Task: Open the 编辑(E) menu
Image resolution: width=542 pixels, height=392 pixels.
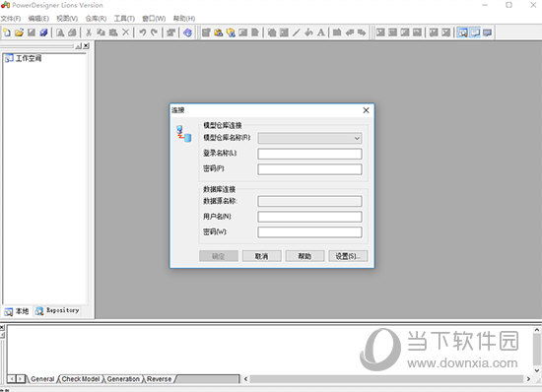Action: click(38, 19)
